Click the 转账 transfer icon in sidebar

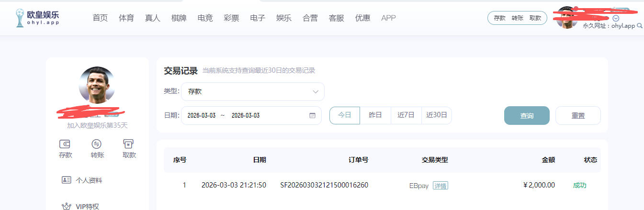point(97,144)
